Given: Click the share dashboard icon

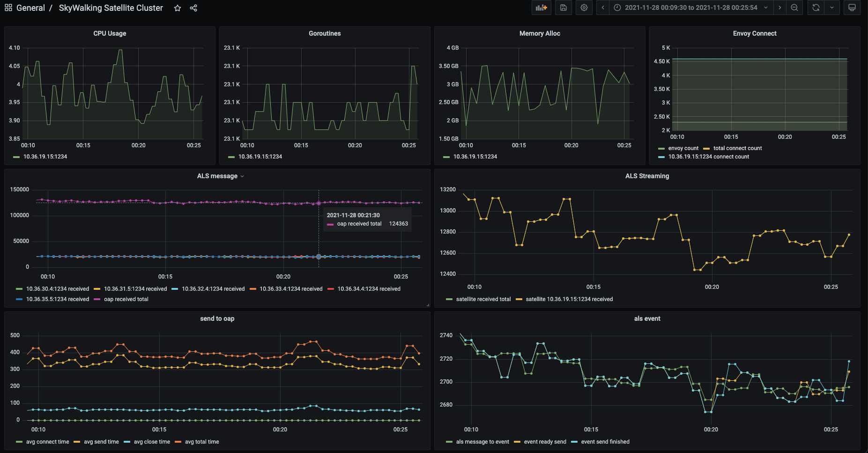Looking at the screenshot, I should pyautogui.click(x=193, y=8).
